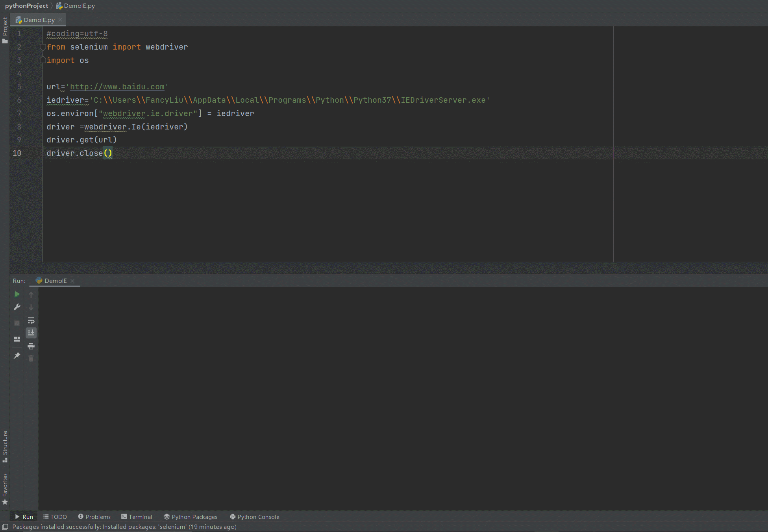Click fold end marker at line 3
Screen dimensions: 768x532
[43, 60]
